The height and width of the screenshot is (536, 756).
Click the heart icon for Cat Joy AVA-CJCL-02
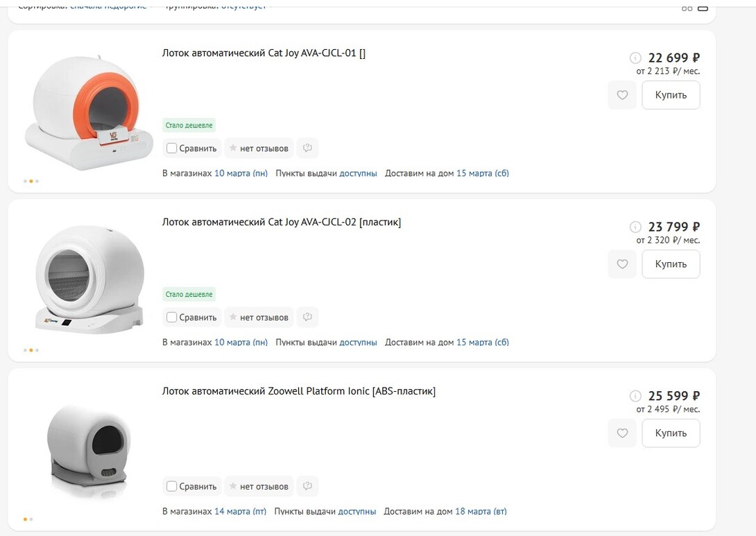click(622, 264)
